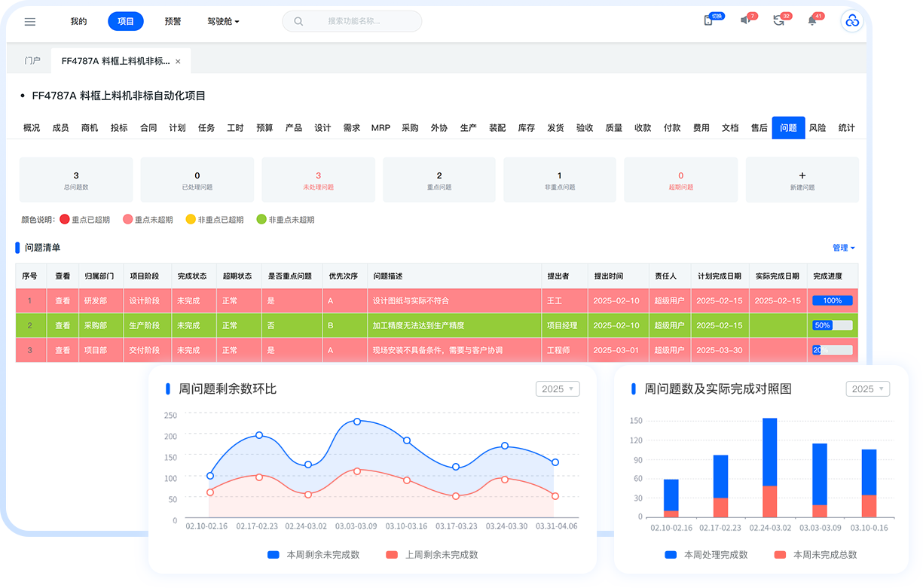Click the 50% progress bar in row 2

pyautogui.click(x=832, y=326)
